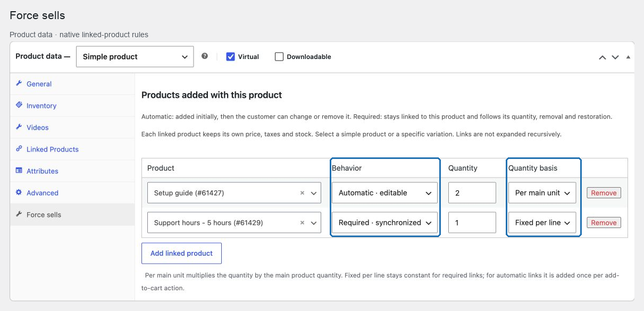Click the Force sells wrench icon
The height and width of the screenshot is (311, 644).
(19, 214)
